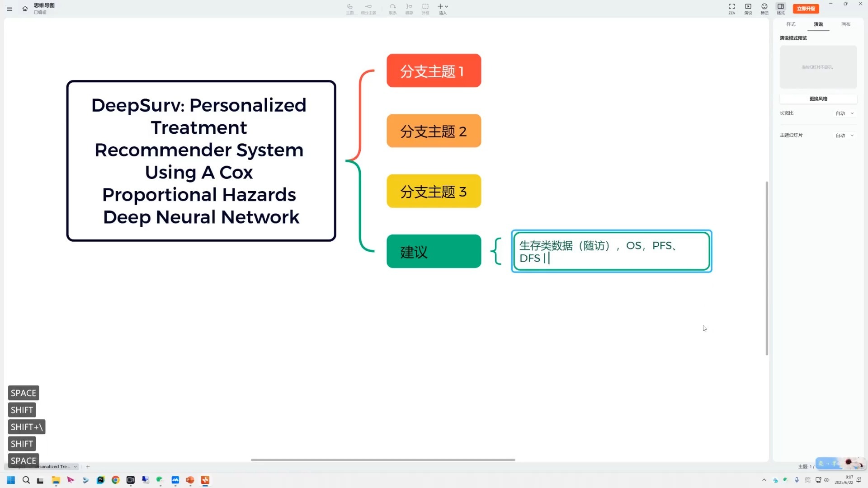Toggle the Format (格式) side panel

click(781, 9)
